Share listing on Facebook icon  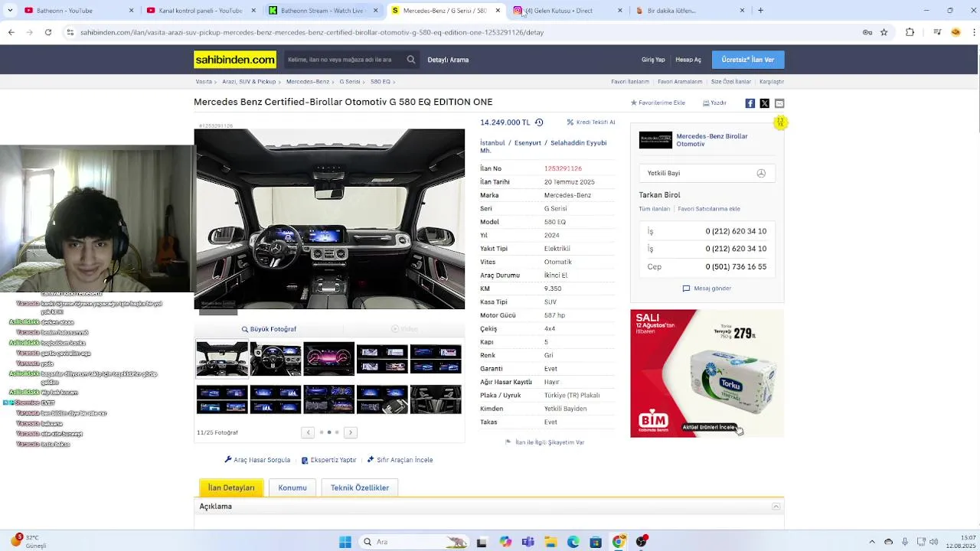[750, 103]
